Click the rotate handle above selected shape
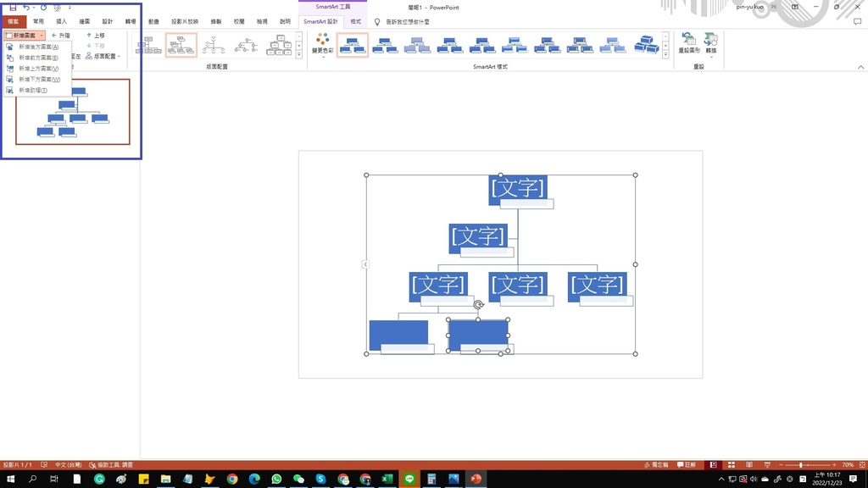Screen dimensions: 868x488 [479, 304]
